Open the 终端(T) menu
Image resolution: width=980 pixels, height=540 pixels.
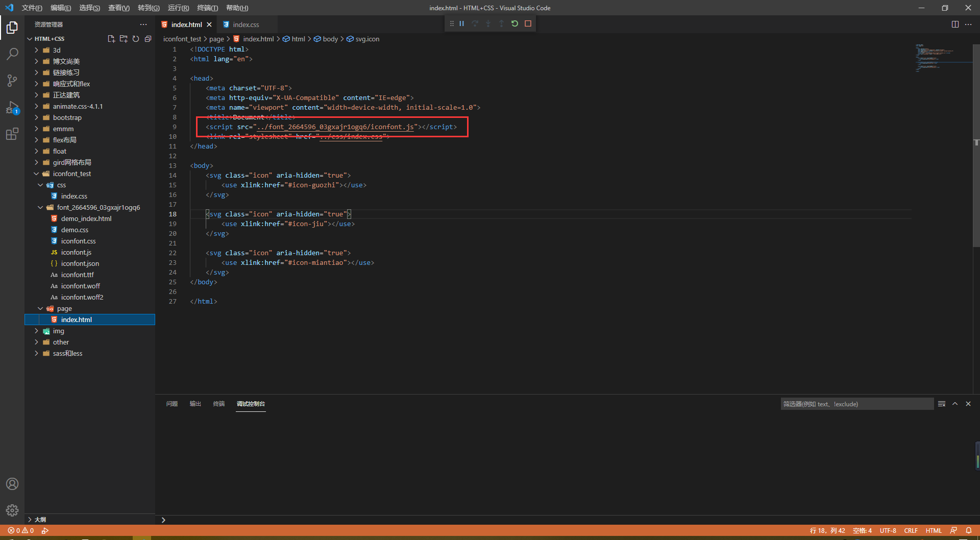207,8
